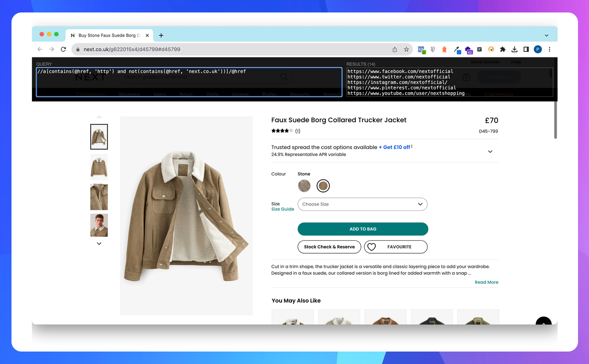This screenshot has height=364, width=589.
Task: Click the down chevron below the thumbnails
Action: pyautogui.click(x=99, y=243)
